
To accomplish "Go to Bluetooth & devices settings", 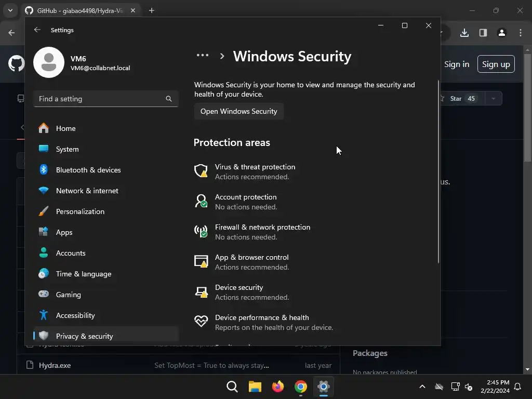I will coord(106,170).
